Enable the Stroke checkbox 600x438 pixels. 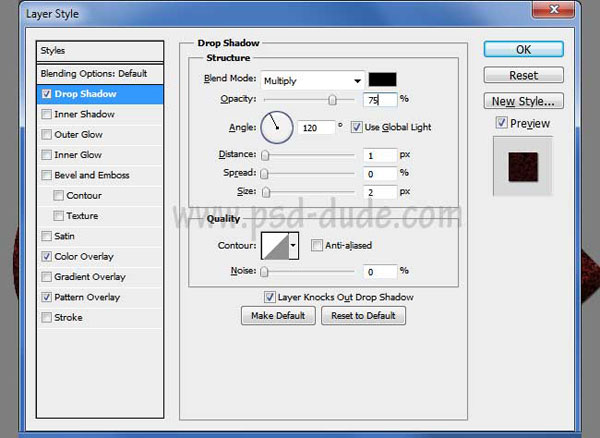tap(46, 317)
